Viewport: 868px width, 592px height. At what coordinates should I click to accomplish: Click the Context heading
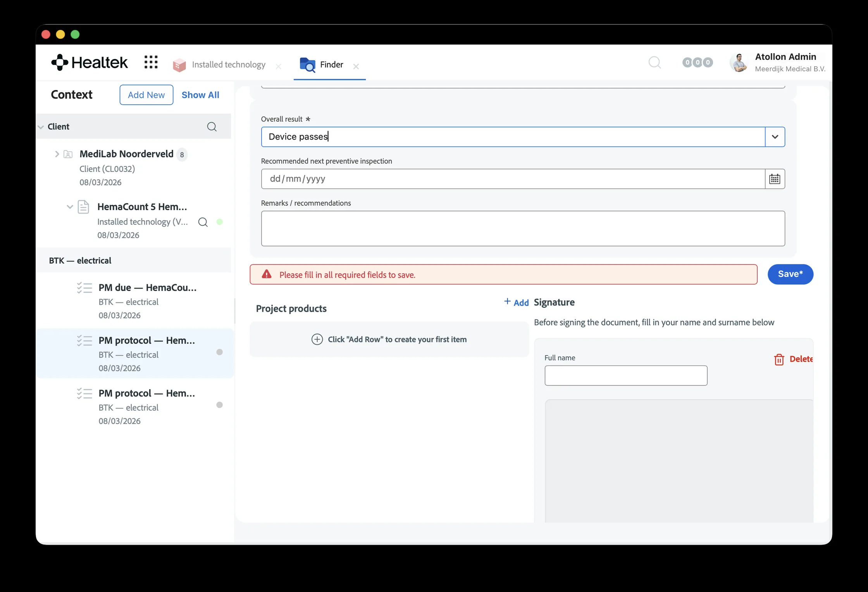click(72, 95)
